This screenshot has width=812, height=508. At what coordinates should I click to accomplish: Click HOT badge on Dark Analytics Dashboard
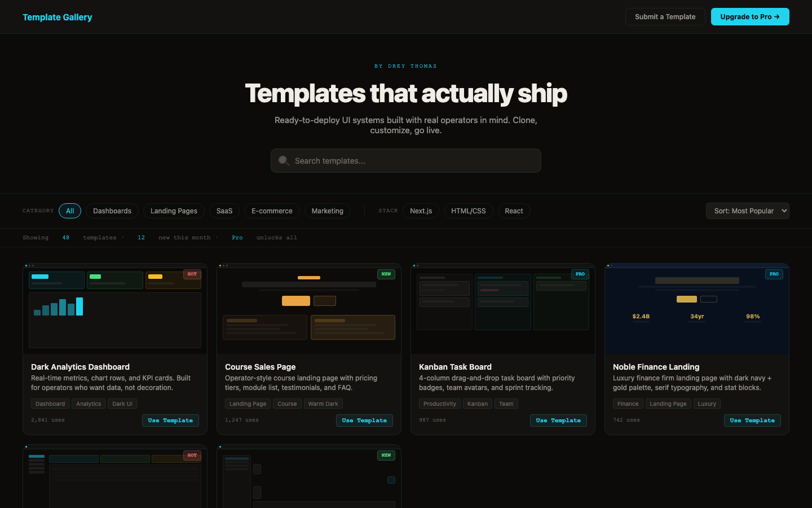(x=192, y=274)
